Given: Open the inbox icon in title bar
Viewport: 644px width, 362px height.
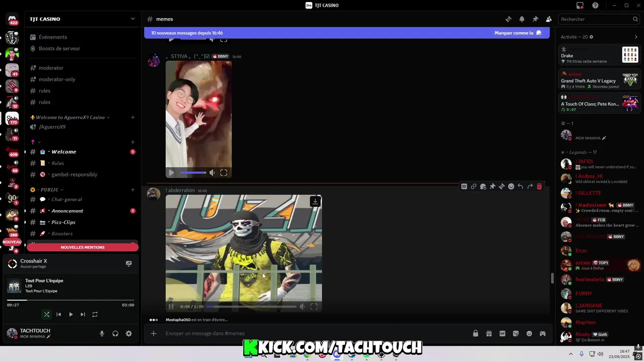Looking at the screenshot, I should [580, 6].
